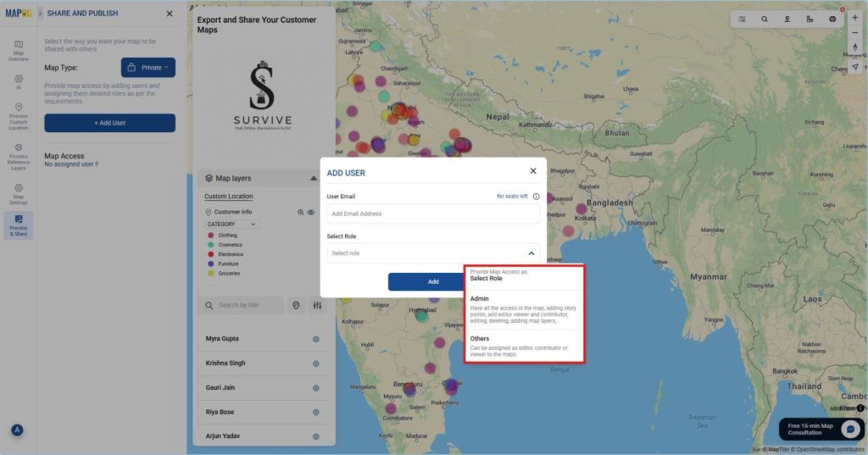Open the Process Custom Location tool

click(x=18, y=117)
